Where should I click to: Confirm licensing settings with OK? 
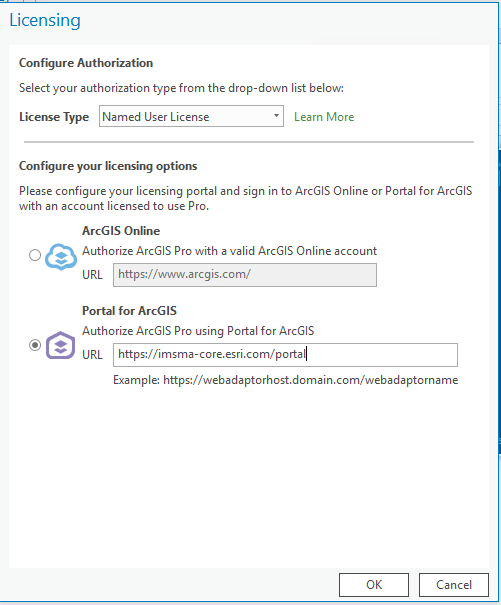pos(374,585)
